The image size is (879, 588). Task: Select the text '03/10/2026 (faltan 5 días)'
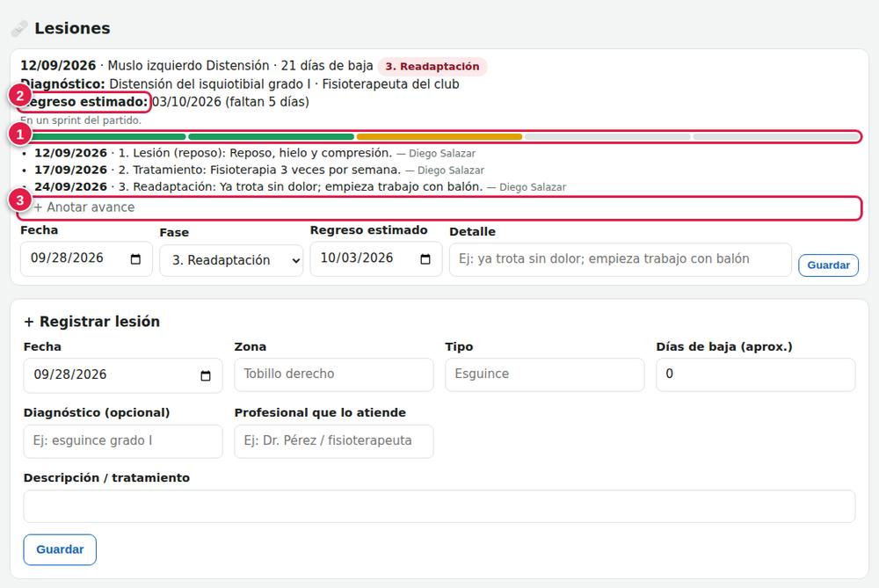pos(230,102)
